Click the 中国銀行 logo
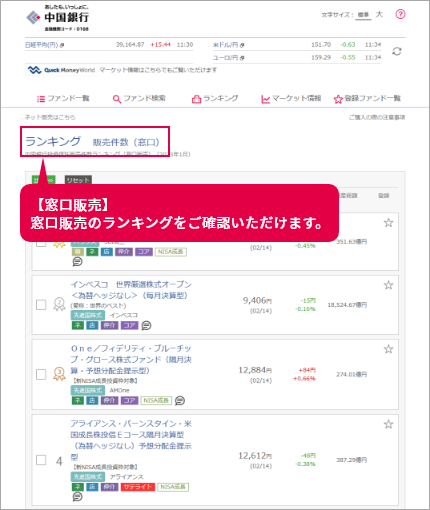Image resolution: width=430 pixels, height=510 pixels. tap(57, 18)
